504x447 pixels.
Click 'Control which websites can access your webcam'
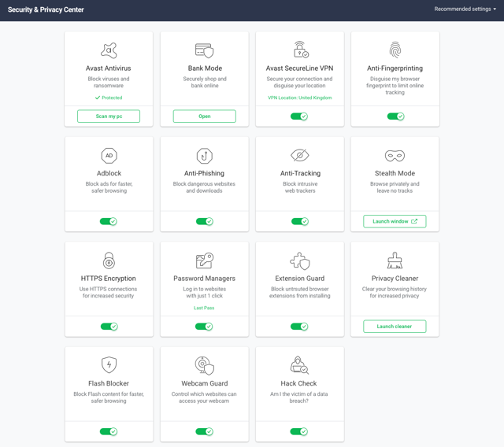pyautogui.click(x=204, y=397)
